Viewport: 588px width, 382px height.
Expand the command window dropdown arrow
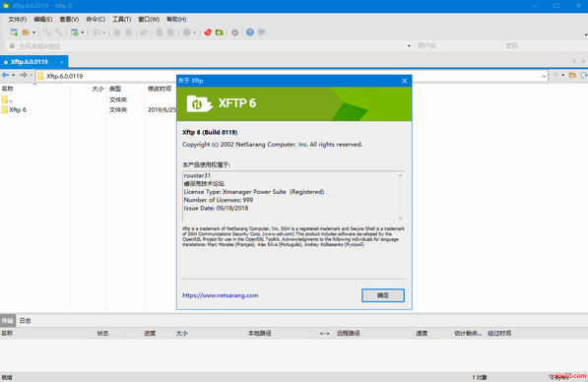[x=103, y=32]
